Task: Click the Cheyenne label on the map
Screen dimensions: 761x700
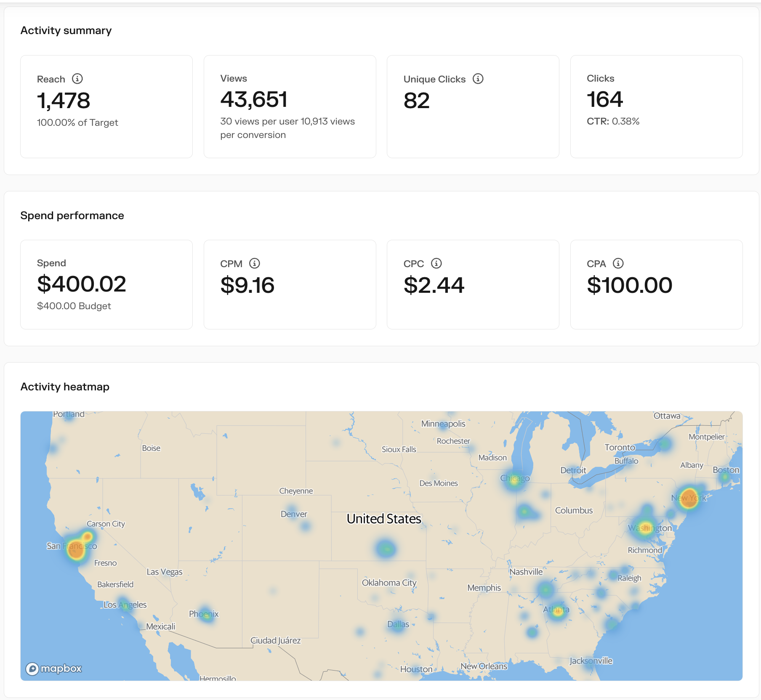Action: point(296,491)
